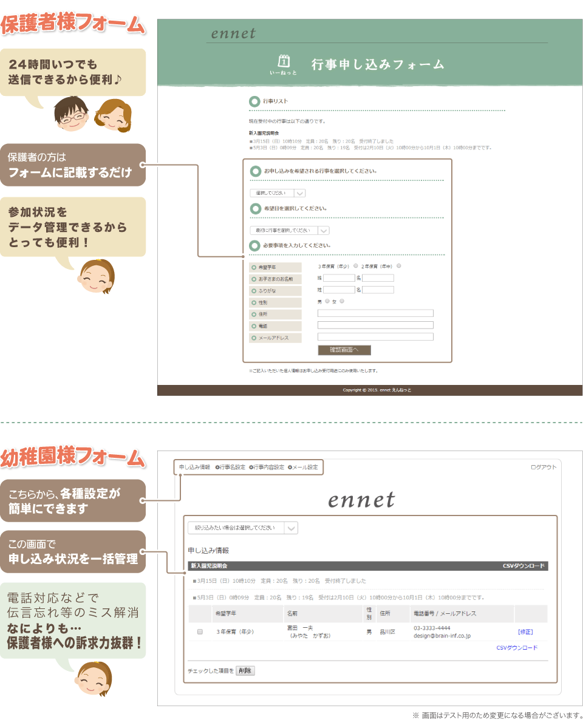Open the 行事名設定 menu item
This screenshot has height=728, width=583.
[x=230, y=467]
